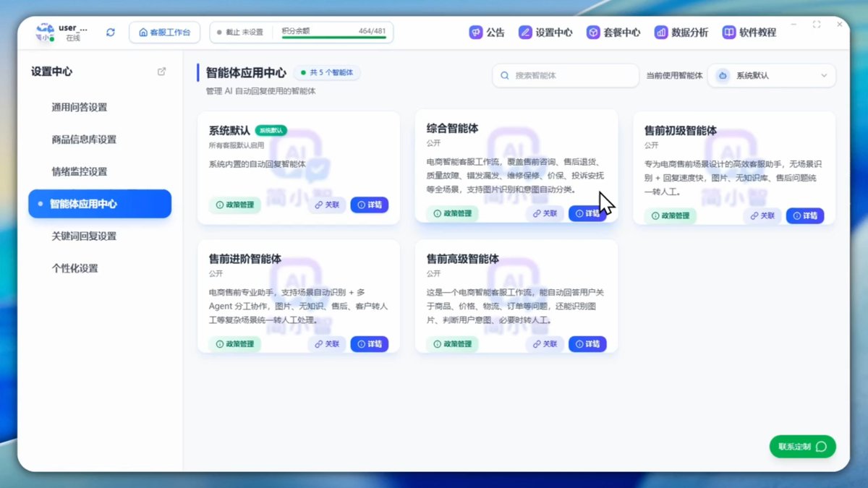Click the 公告 chat bubble icon
The image size is (868, 488).
pyautogui.click(x=475, y=33)
